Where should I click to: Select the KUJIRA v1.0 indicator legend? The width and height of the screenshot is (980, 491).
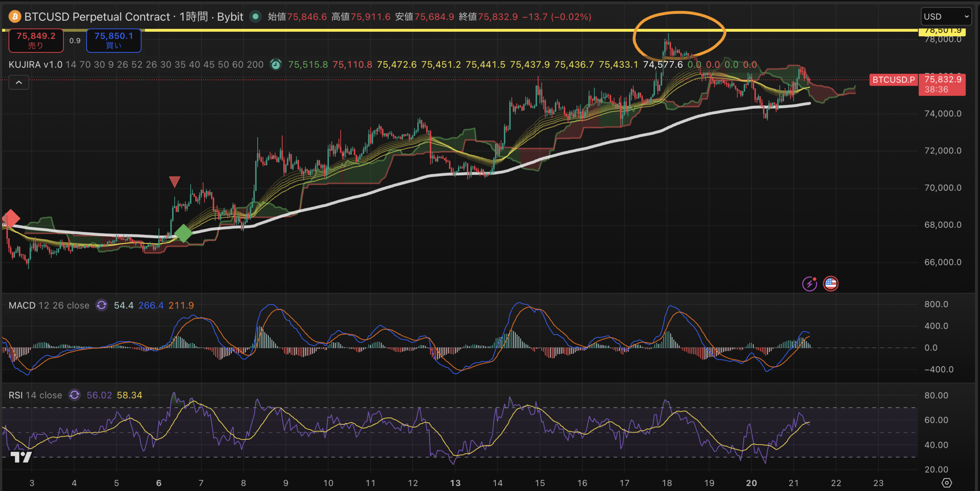click(35, 64)
